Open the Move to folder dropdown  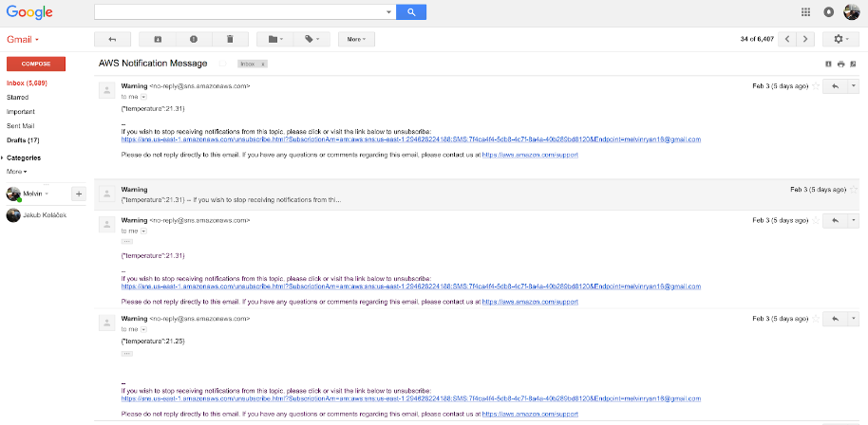pyautogui.click(x=275, y=39)
